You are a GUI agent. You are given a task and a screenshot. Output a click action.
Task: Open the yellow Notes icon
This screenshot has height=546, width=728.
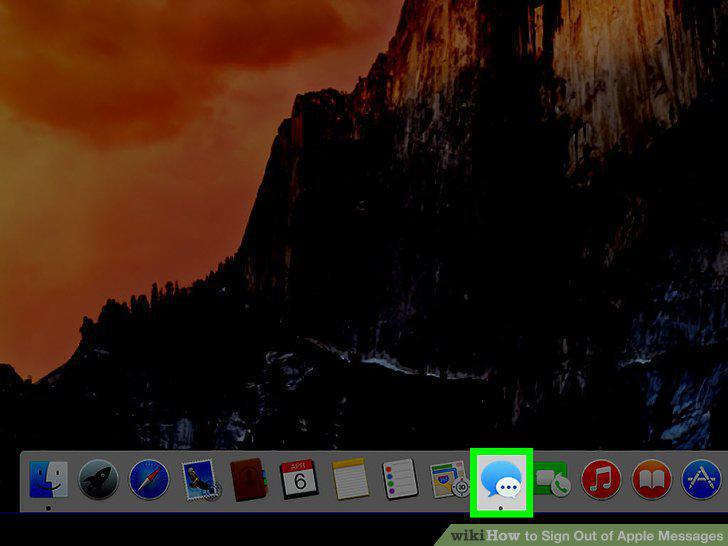coord(350,479)
